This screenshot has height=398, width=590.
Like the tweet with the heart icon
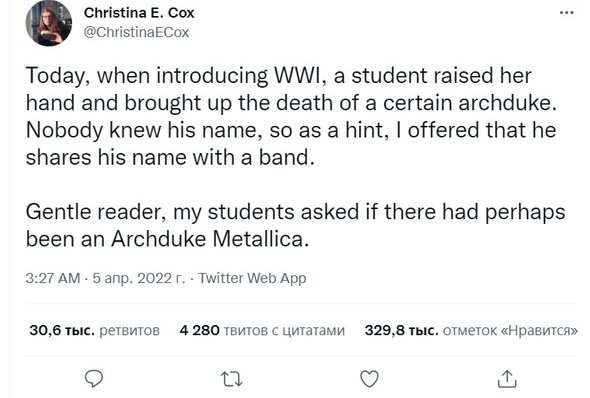(369, 379)
